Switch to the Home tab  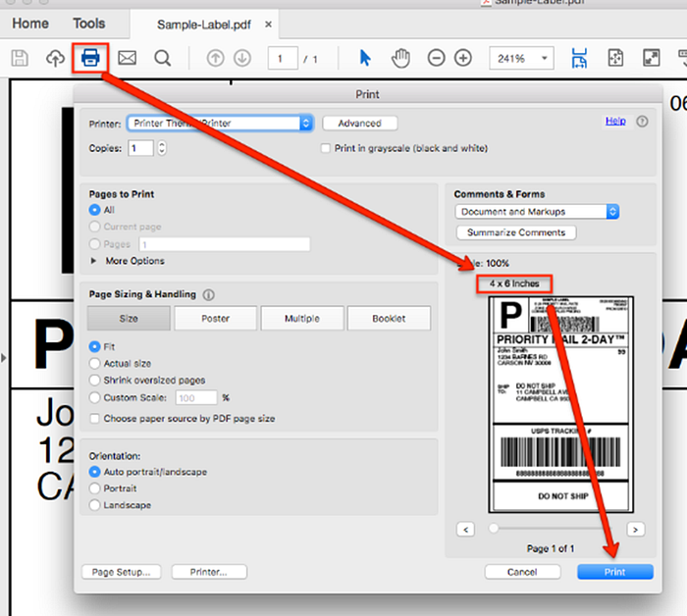pos(30,24)
